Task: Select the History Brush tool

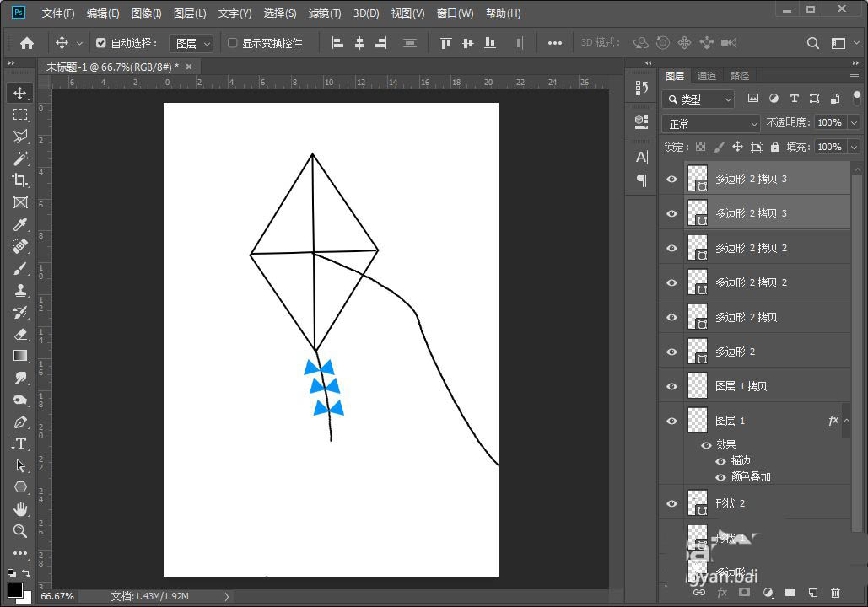Action: pyautogui.click(x=20, y=312)
